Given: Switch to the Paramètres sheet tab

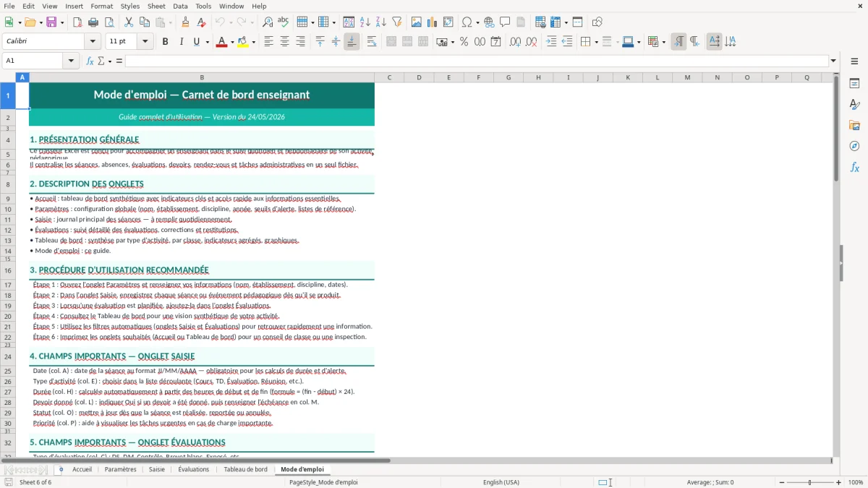Looking at the screenshot, I should [120, 469].
